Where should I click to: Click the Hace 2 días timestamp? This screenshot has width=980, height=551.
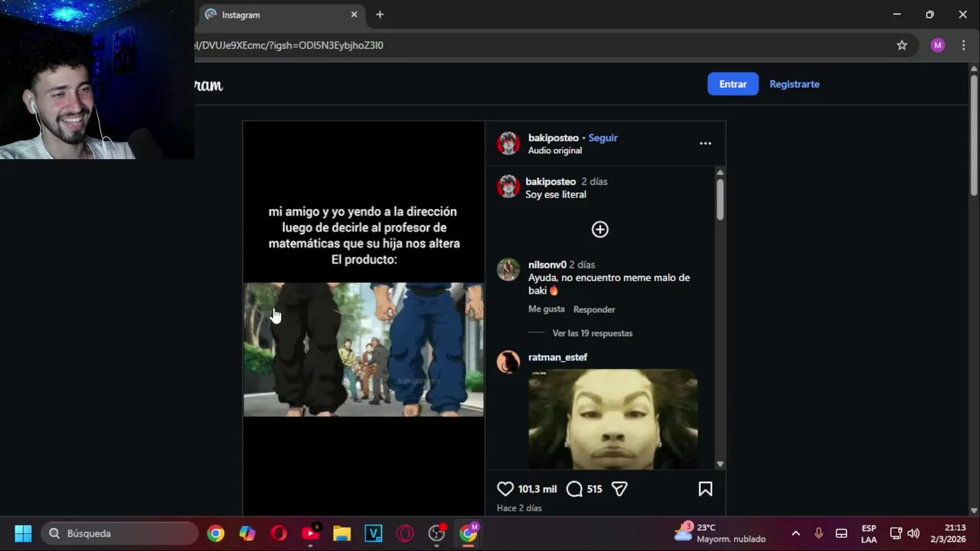click(519, 508)
